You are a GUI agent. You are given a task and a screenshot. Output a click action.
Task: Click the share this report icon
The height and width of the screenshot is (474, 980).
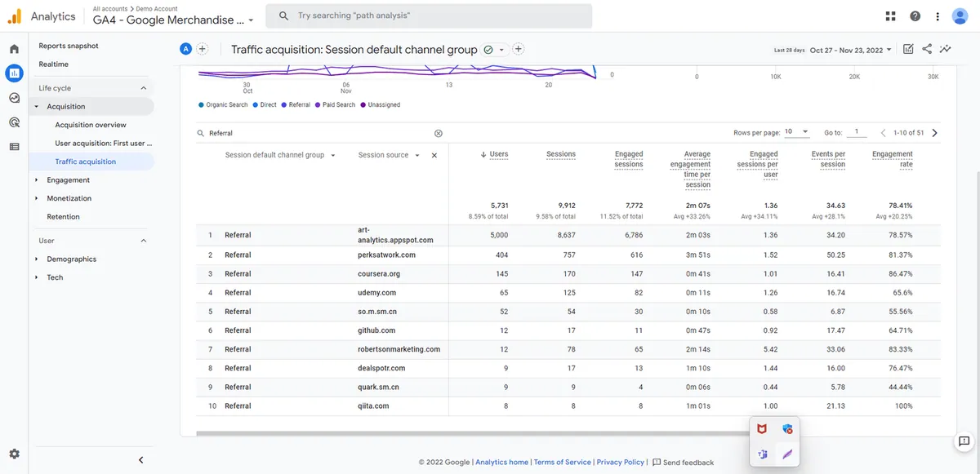click(927, 49)
